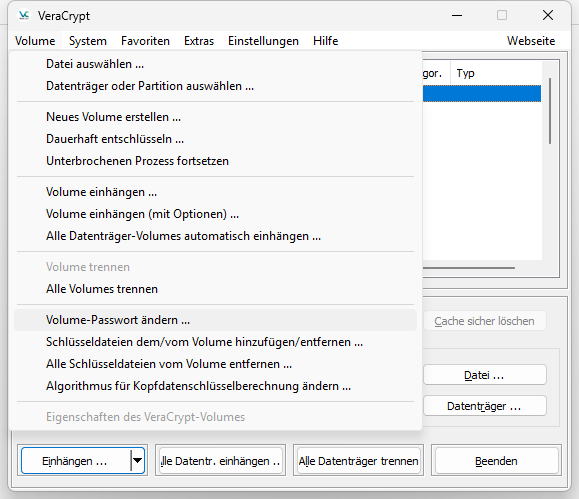Select 'Neues Volume erstellen ...'
The image size is (579, 499).
click(x=215, y=117)
